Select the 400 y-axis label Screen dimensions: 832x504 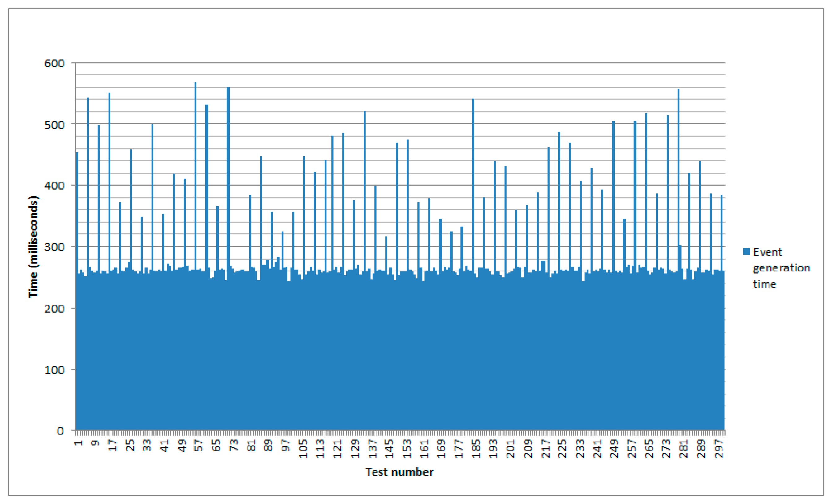(54, 186)
